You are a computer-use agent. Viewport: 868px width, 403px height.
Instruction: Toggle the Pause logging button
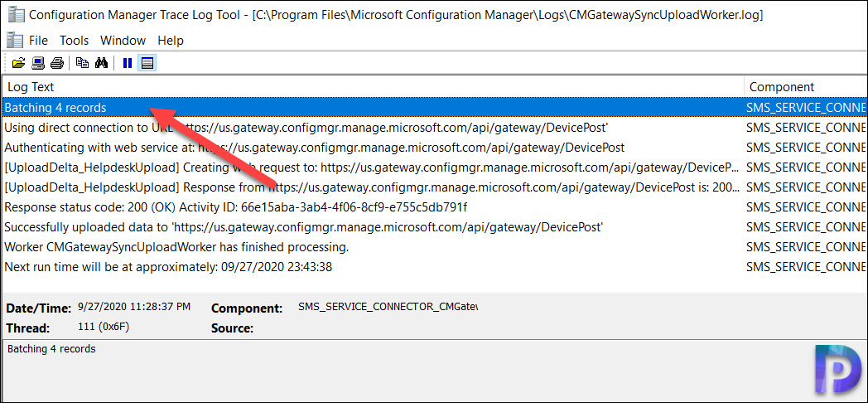click(x=128, y=63)
